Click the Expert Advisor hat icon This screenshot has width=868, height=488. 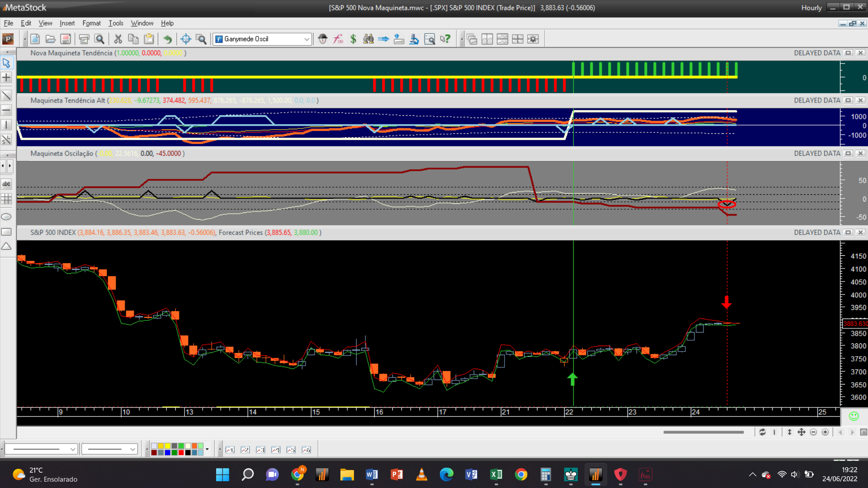click(x=322, y=39)
